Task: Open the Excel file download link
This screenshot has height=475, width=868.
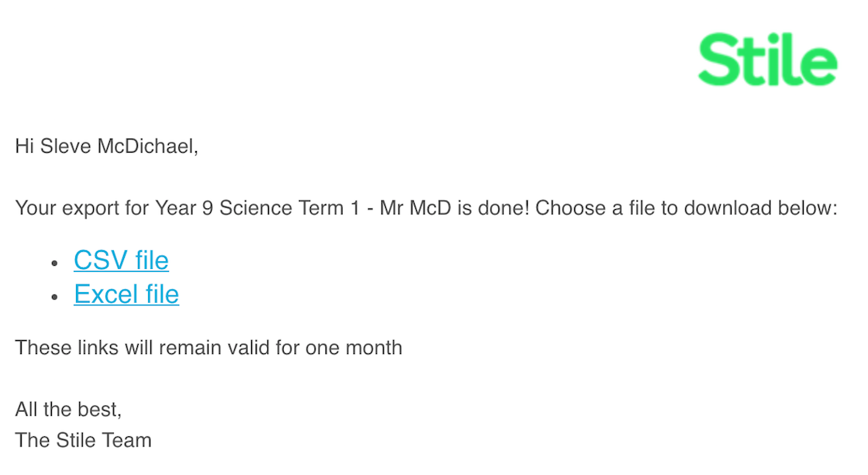Action: [126, 294]
